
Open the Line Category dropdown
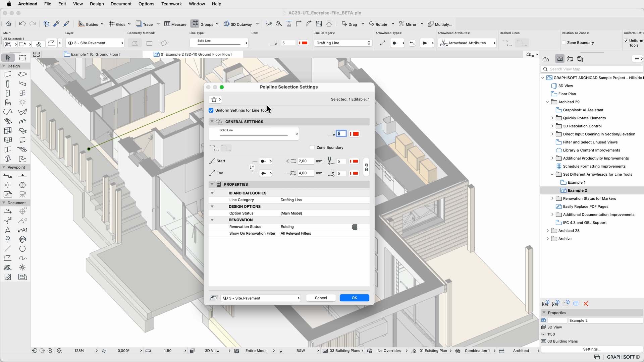tap(342, 43)
